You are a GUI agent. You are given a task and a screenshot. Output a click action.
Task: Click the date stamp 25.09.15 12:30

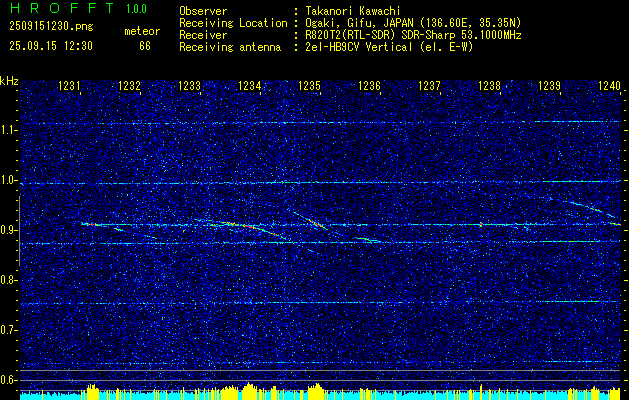coord(51,46)
